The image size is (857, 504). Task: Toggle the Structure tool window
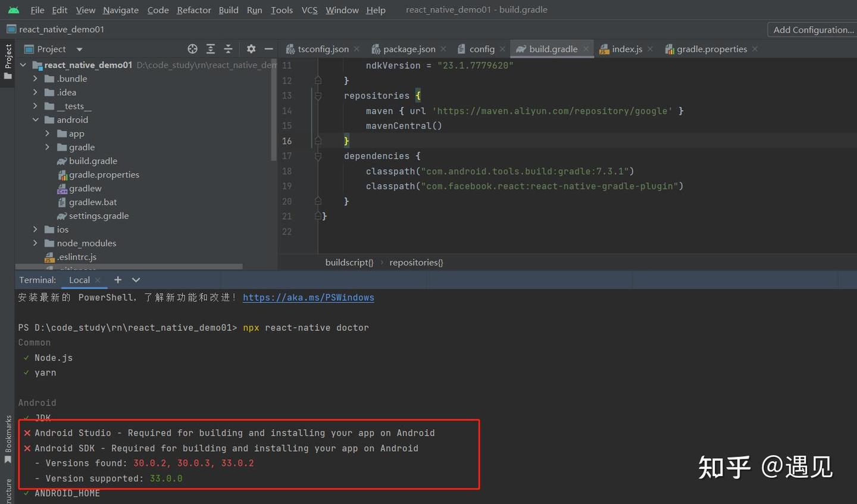click(x=8, y=489)
